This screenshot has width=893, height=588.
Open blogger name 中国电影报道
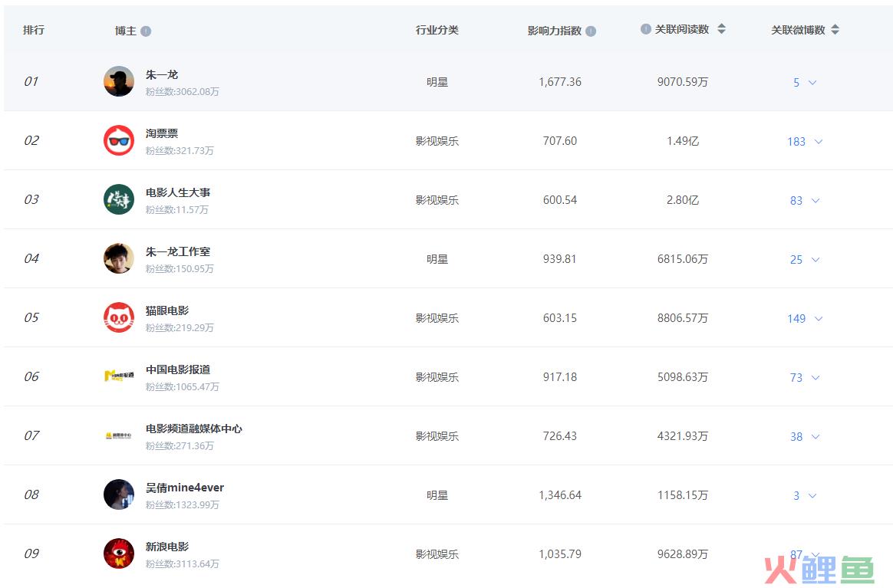178,370
